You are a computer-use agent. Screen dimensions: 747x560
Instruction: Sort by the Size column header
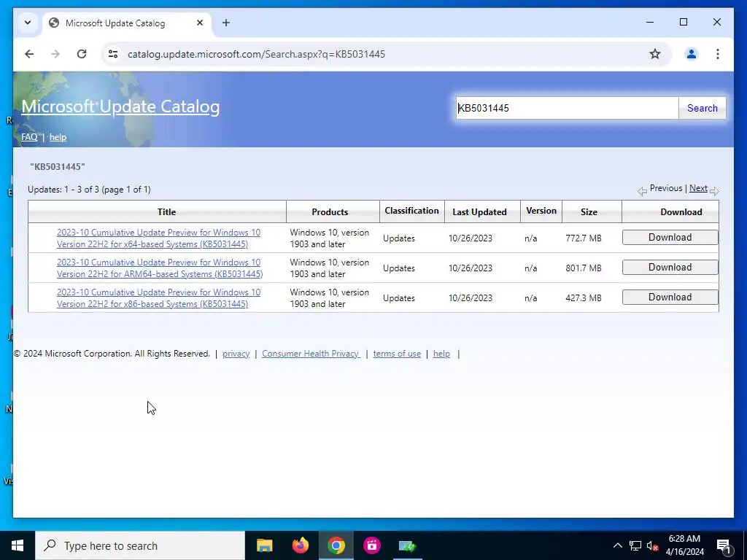(x=589, y=212)
